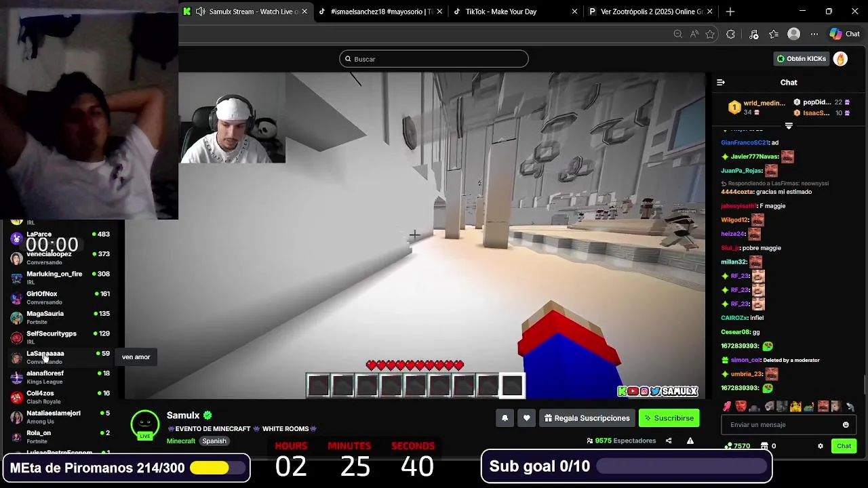Toggle stream notifications bell
868x488 pixels.
(505, 418)
